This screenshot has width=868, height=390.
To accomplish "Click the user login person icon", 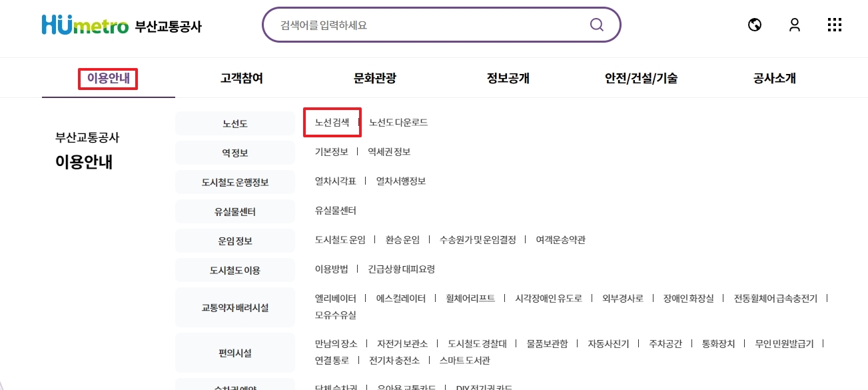I will [x=794, y=25].
